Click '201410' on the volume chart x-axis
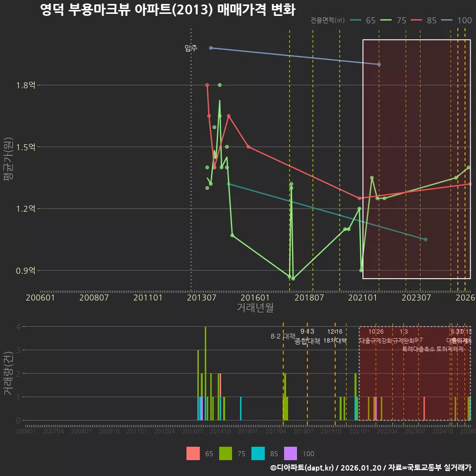476x476 pixels. point(220,431)
